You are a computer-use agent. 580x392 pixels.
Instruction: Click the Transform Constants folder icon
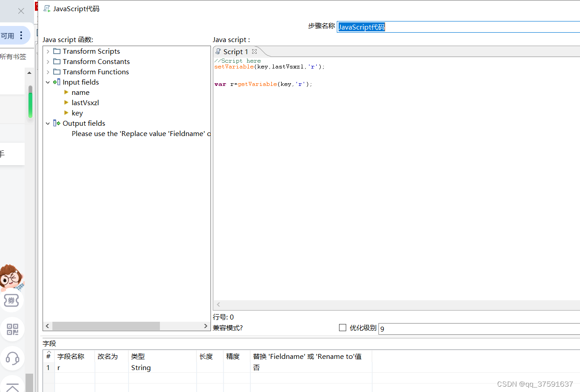pyautogui.click(x=57, y=61)
